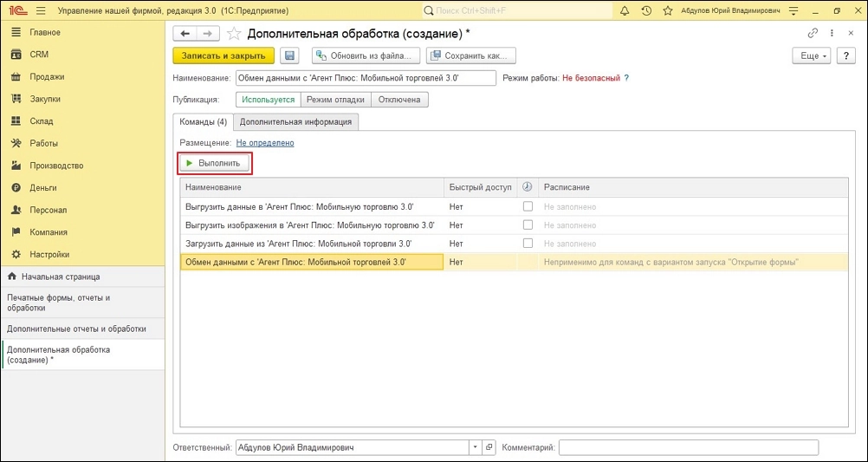The width and height of the screenshot is (868, 462).
Task: Switch to Печатные формы, отчеты и обработки
Action: tap(82, 303)
